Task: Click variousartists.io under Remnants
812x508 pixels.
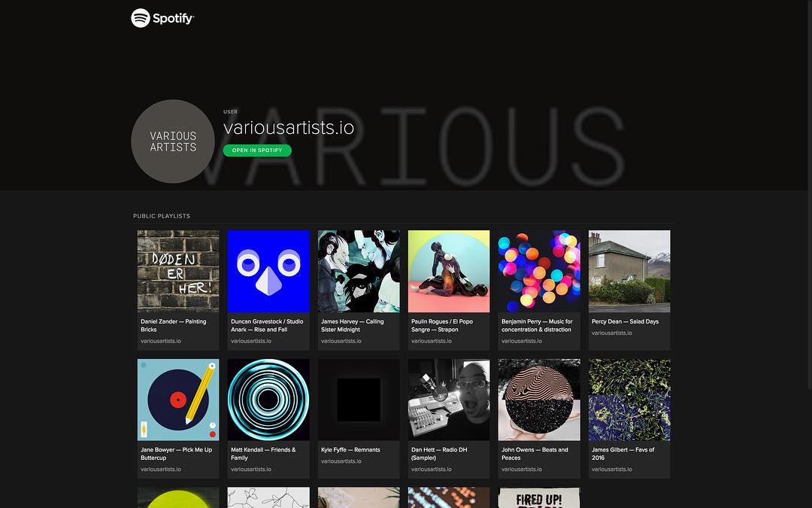Action: (x=341, y=461)
